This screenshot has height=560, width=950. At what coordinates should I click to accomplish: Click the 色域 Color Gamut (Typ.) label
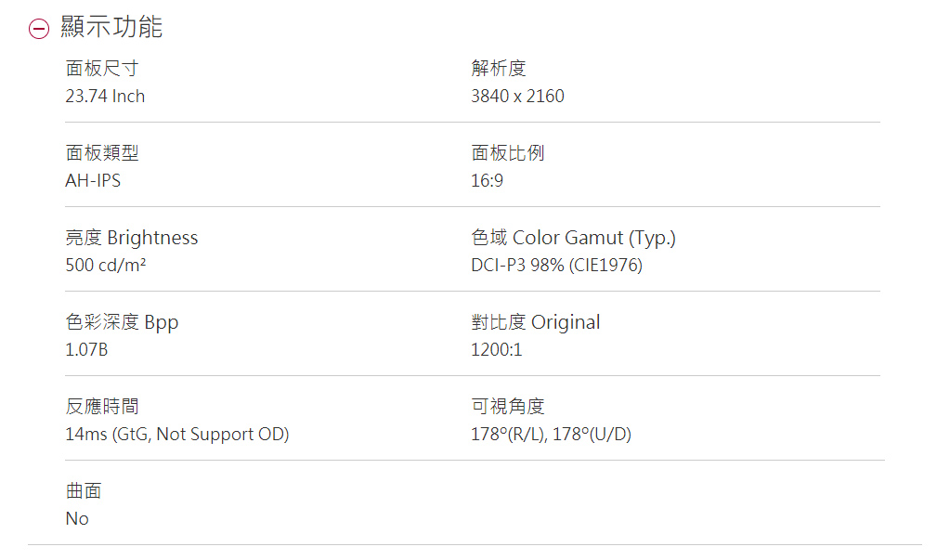point(573,238)
